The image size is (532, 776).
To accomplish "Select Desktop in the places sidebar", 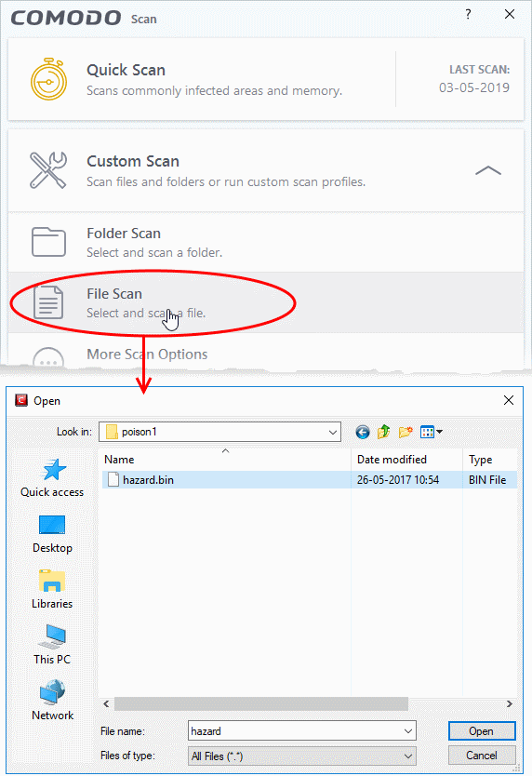I will click(52, 534).
